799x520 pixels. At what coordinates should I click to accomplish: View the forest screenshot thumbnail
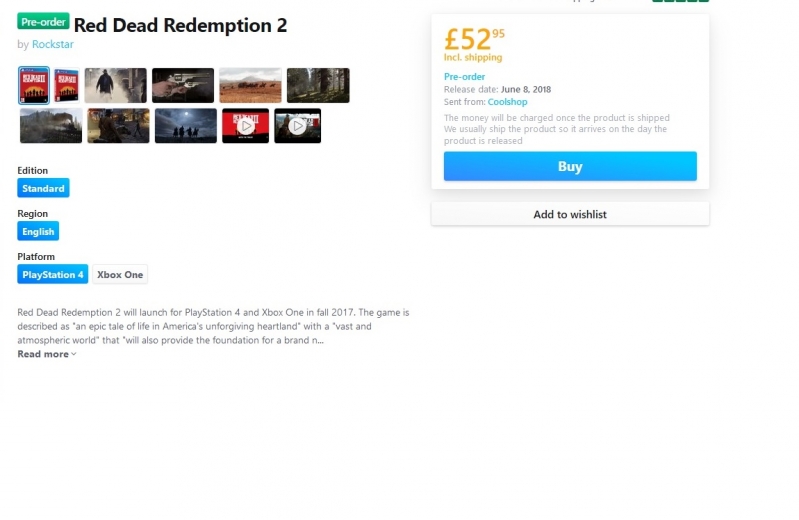click(318, 85)
